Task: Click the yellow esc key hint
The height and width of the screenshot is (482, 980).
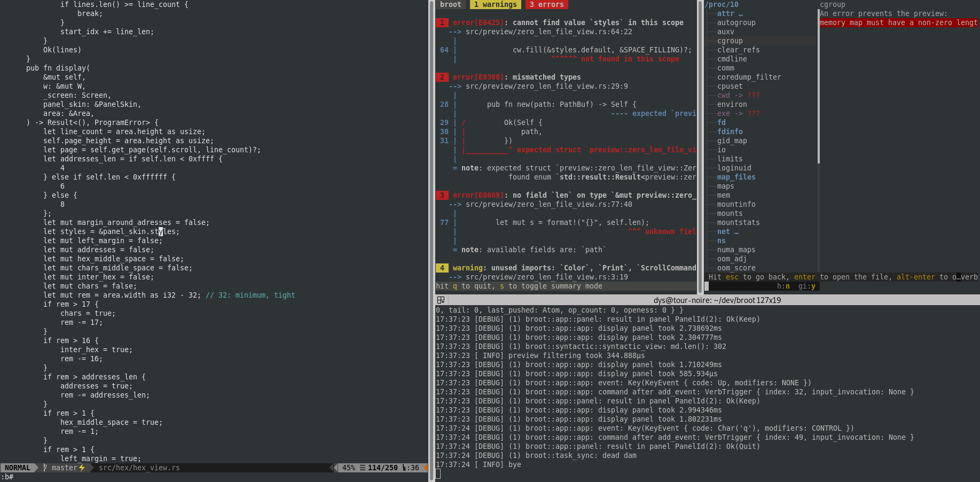Action: [732, 277]
